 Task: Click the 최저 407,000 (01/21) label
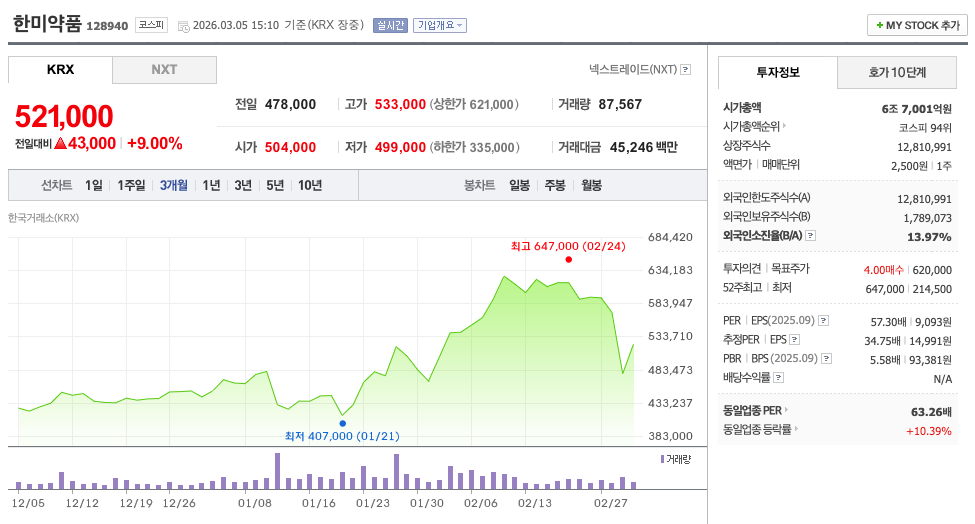tap(342, 436)
